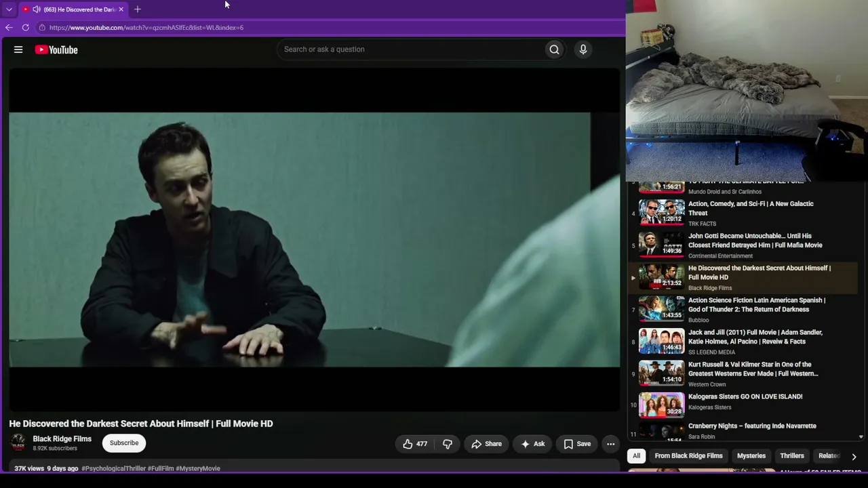Click the 'Sara Robin' channel text
This screenshot has width=868, height=488.
[701, 437]
